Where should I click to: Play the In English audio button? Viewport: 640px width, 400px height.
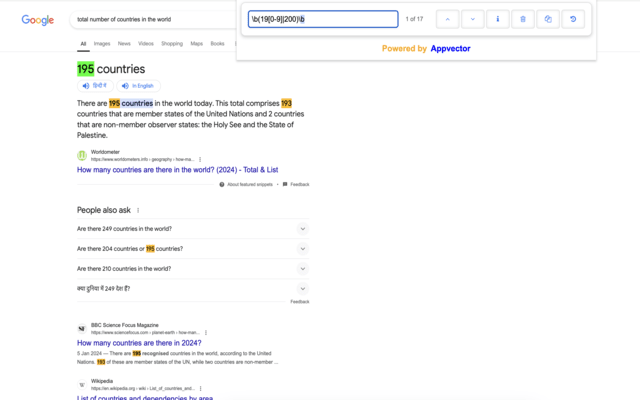click(x=139, y=86)
